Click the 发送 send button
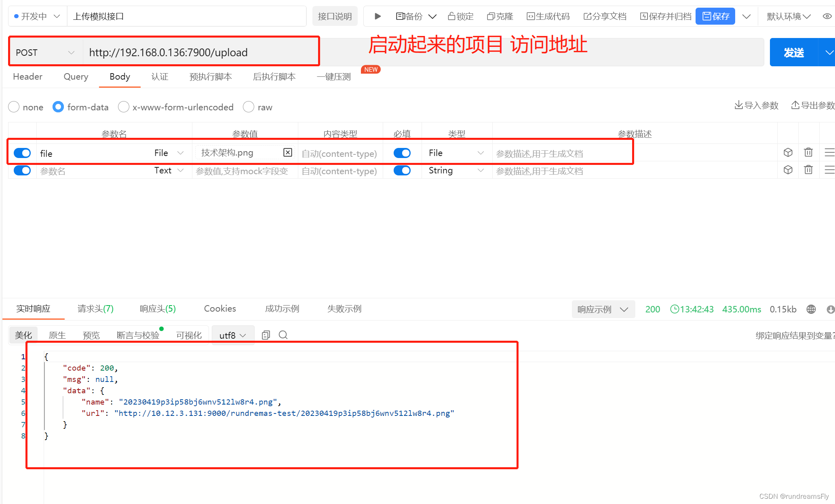The height and width of the screenshot is (504, 835). 794,53
